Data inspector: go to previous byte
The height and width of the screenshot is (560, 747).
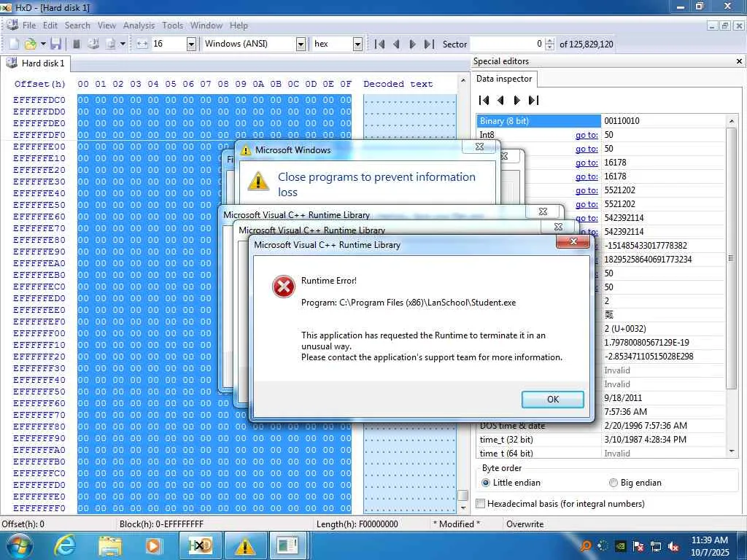click(500, 100)
